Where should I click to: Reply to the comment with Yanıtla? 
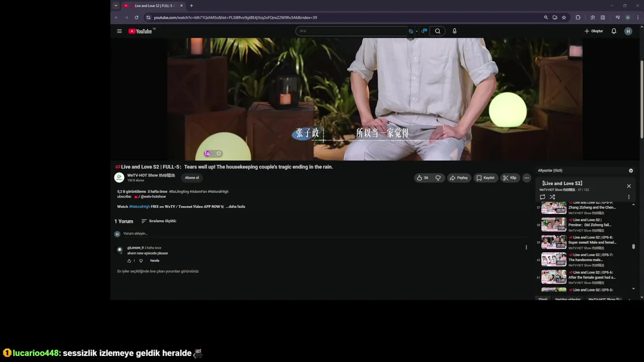154,261
